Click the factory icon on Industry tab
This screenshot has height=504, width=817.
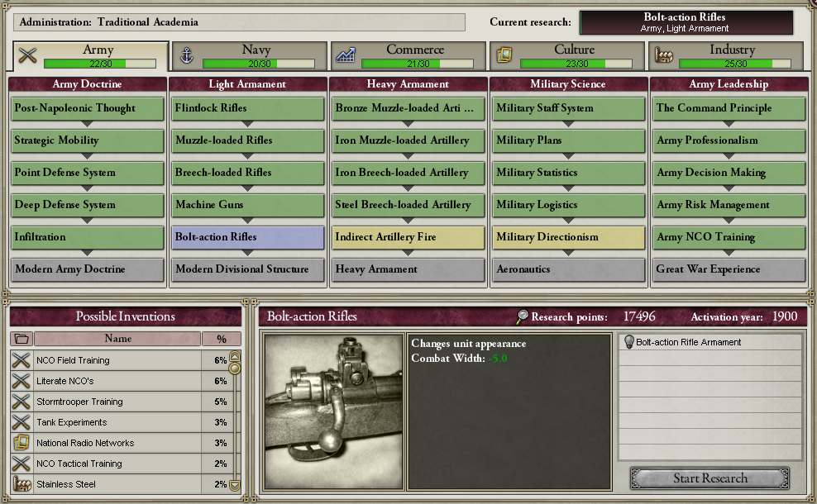pos(663,55)
